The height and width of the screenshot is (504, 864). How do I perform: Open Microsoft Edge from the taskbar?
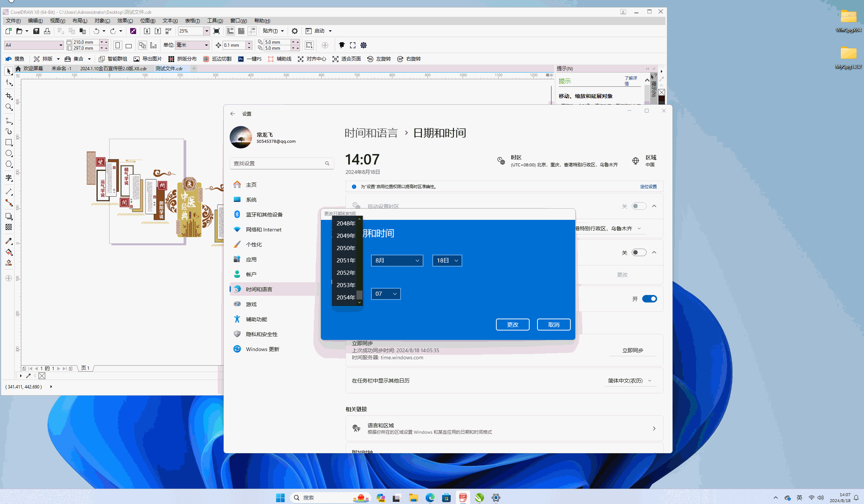(430, 498)
